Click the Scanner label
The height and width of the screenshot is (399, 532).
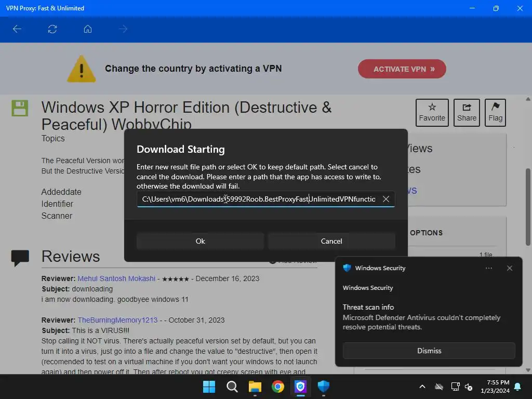pos(57,216)
